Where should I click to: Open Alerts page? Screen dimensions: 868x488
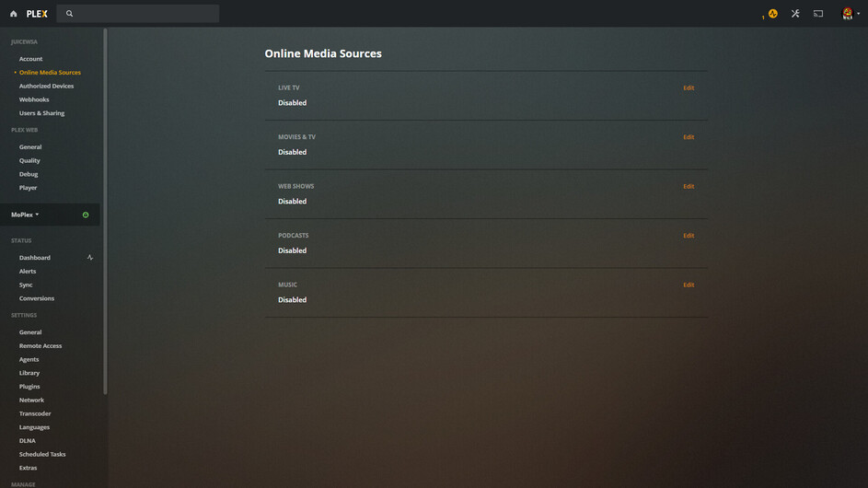[x=27, y=272]
